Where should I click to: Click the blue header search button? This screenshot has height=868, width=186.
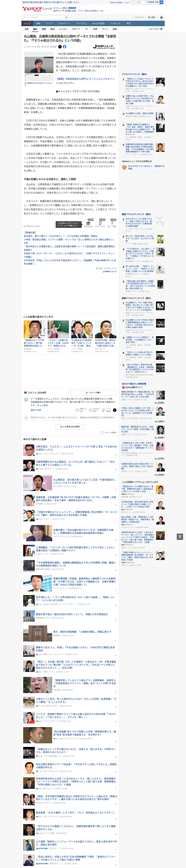pos(161,2)
